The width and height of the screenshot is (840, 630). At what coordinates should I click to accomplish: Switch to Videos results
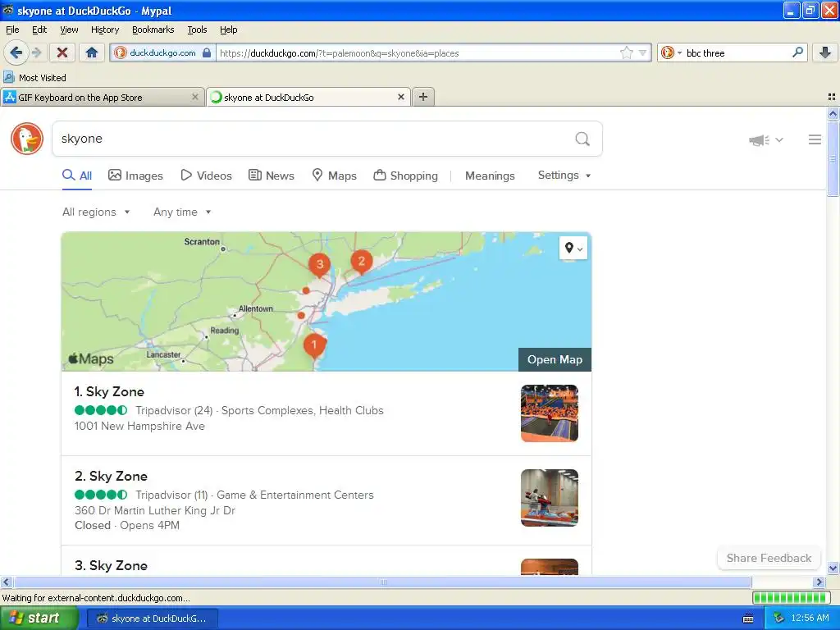coord(206,176)
